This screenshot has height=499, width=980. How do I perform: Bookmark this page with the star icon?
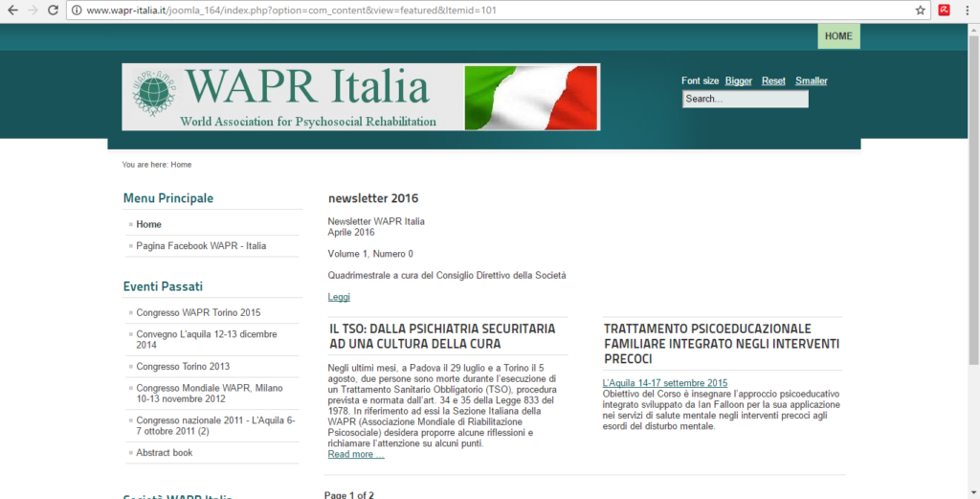click(x=920, y=10)
